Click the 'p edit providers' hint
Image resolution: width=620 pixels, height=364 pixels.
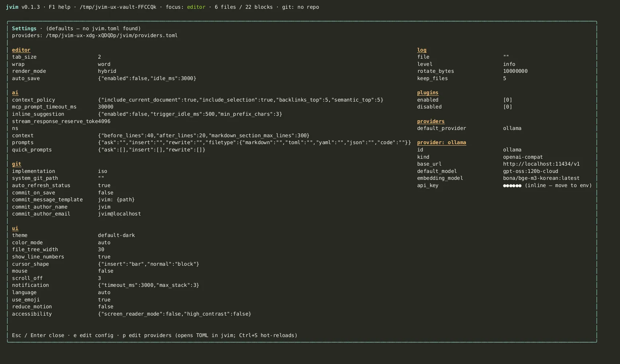pyautogui.click(x=147, y=335)
